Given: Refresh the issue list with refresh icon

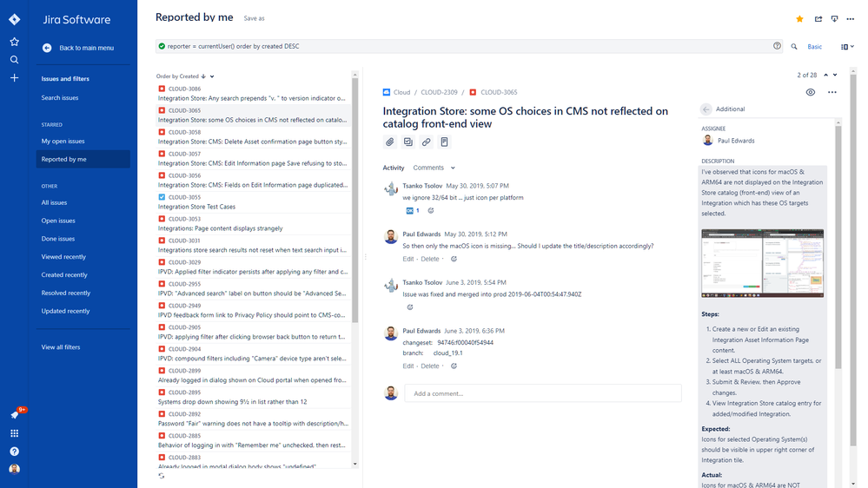Looking at the screenshot, I should point(161,475).
